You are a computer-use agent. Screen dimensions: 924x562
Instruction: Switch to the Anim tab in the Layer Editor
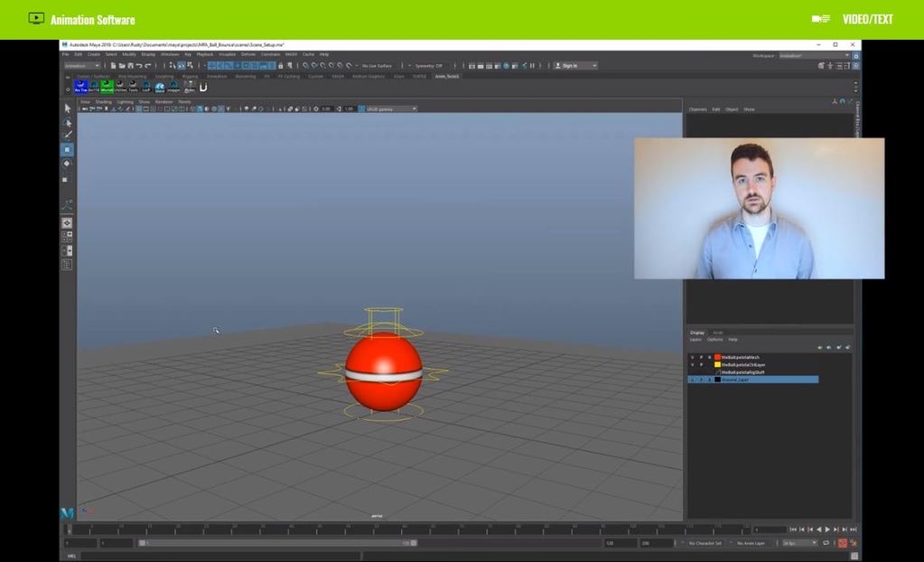(x=719, y=333)
